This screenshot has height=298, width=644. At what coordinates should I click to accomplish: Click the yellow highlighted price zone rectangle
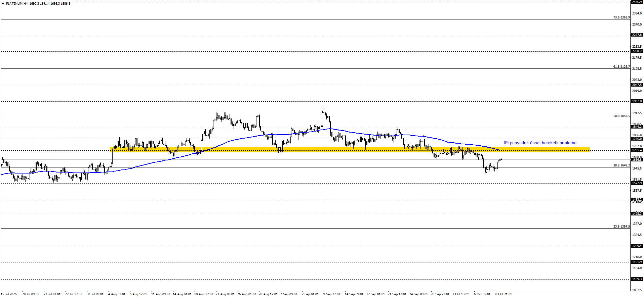[350, 150]
